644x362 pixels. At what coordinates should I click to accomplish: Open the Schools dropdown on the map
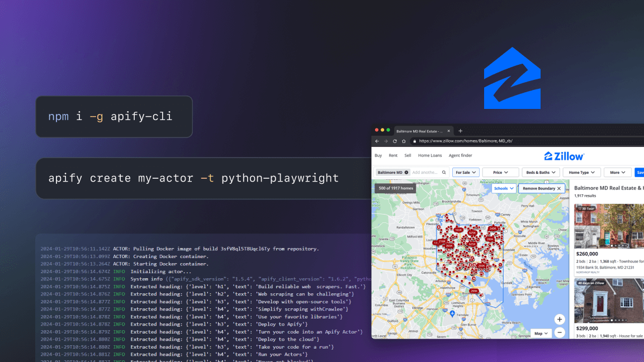pyautogui.click(x=504, y=188)
